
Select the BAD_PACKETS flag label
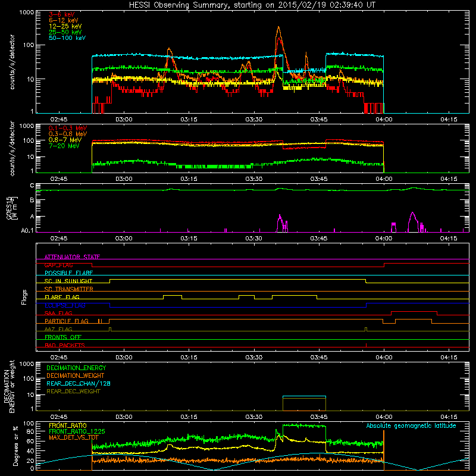(x=65, y=346)
